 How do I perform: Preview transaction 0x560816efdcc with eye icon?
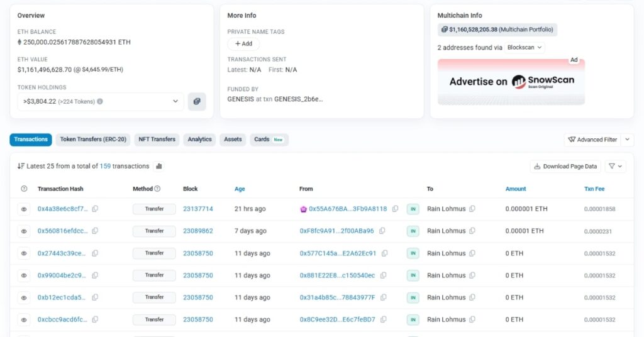click(x=24, y=231)
